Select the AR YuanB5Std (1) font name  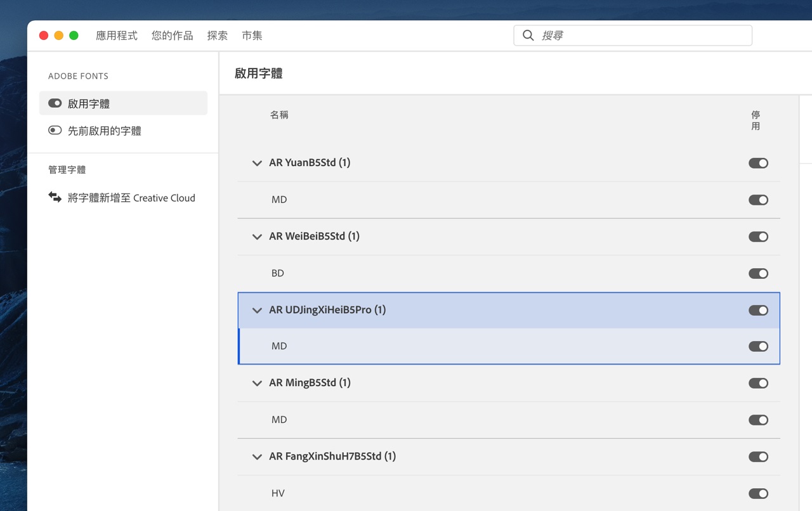[310, 163]
